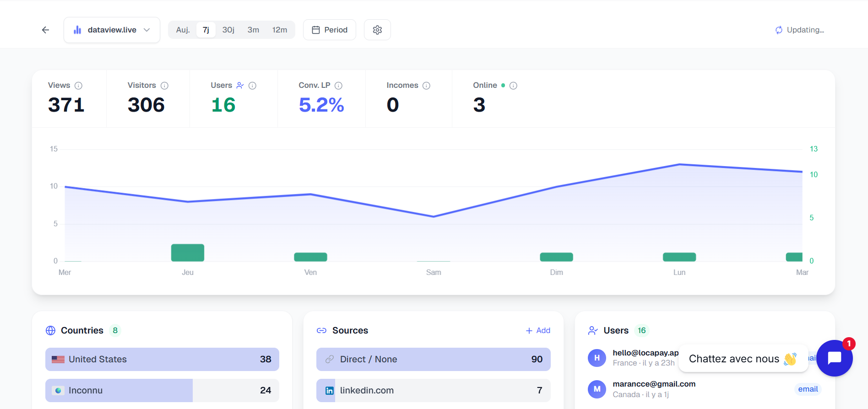Click the Updating refresh icon
Screen dimensions: 868x409
coord(779,30)
